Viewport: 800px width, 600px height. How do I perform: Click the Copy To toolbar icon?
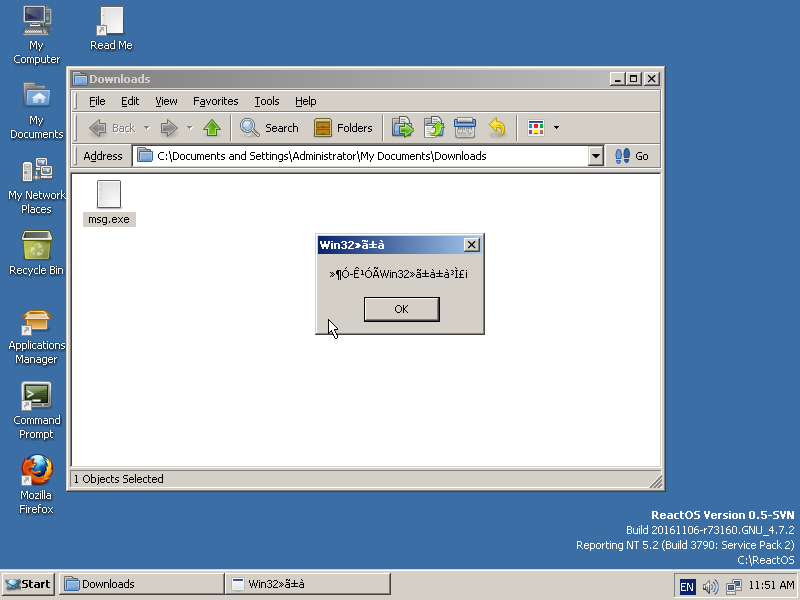click(434, 128)
